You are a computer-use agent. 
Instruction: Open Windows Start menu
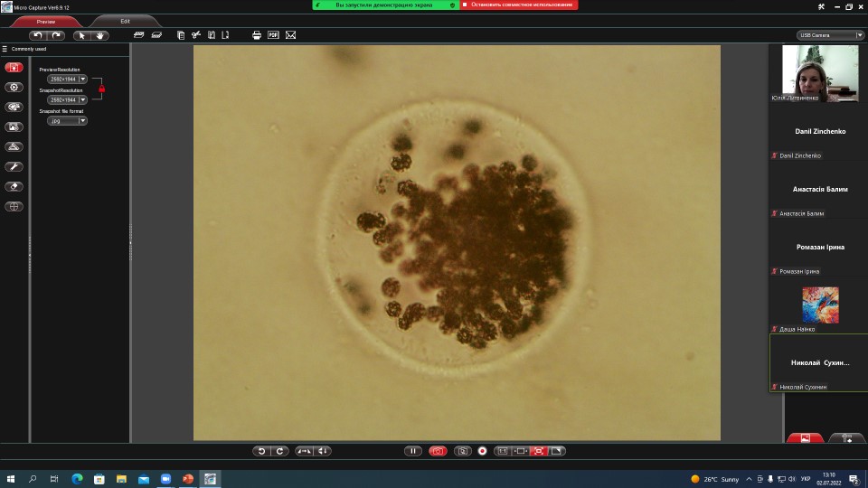11,479
